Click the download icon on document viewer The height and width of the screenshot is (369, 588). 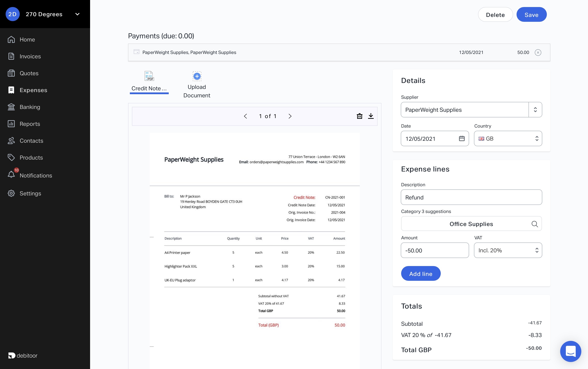(371, 116)
